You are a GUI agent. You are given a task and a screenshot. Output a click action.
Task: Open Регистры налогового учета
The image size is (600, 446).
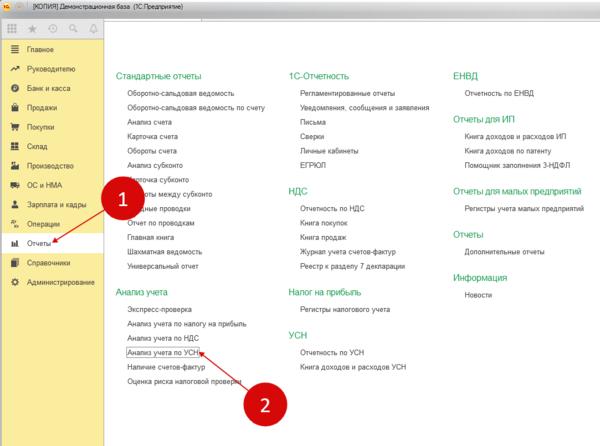[345, 309]
